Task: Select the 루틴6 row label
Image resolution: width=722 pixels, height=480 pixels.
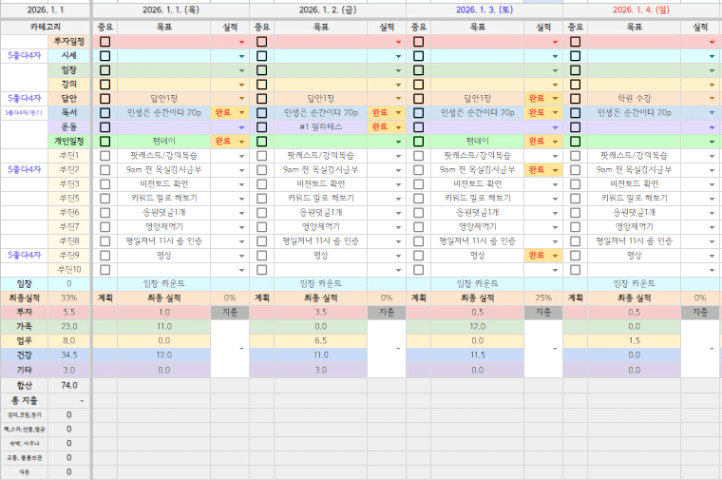Action: click(69, 213)
